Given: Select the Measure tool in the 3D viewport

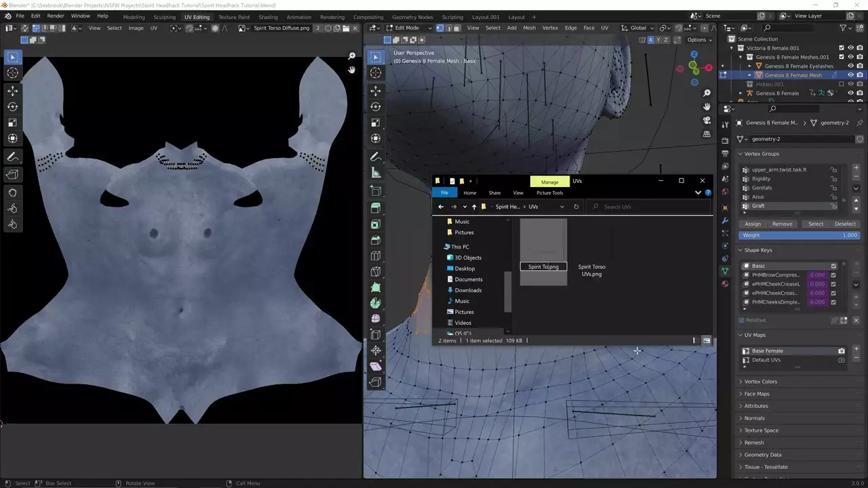Looking at the screenshot, I should [376, 172].
